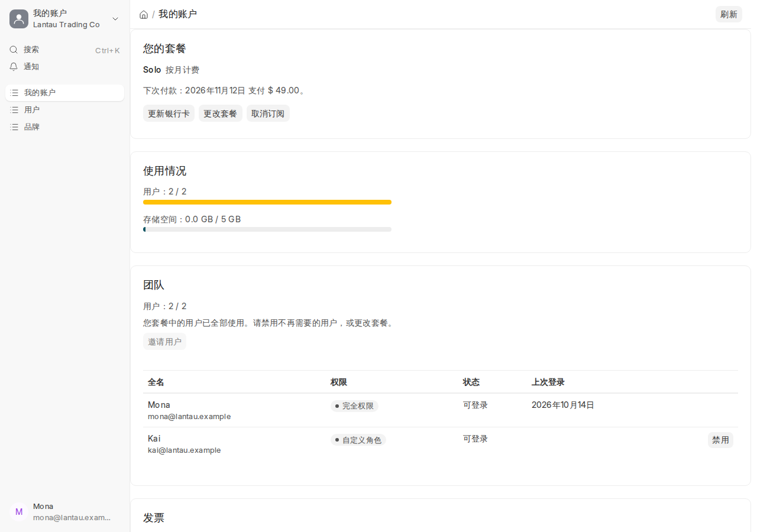Open 通知 in the sidebar
Viewport: 757px width, 532px height.
tap(65, 67)
